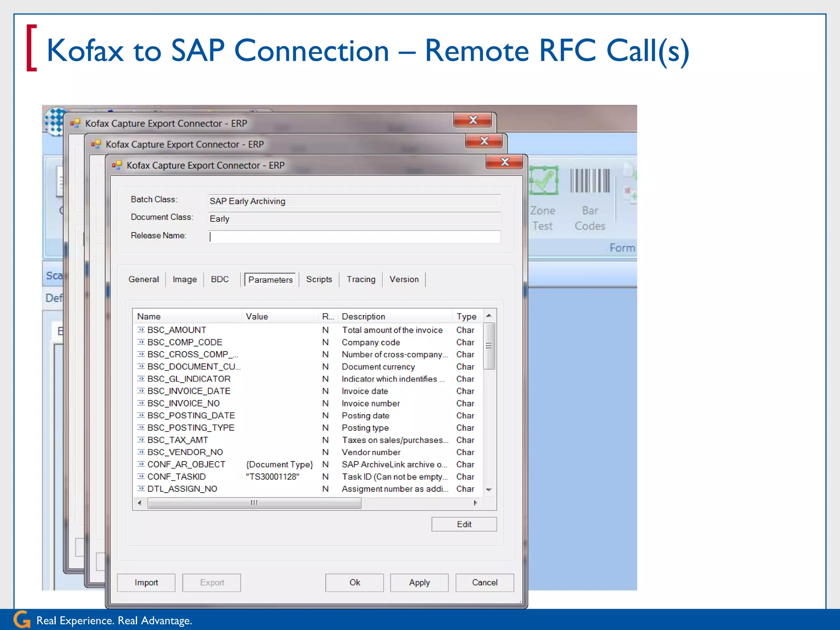Click the horizontal scrollbar right arrow

coord(475,503)
